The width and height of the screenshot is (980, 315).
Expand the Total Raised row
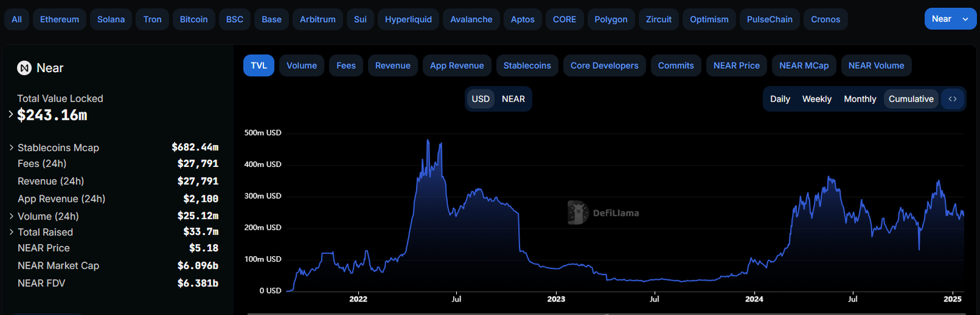point(11,232)
